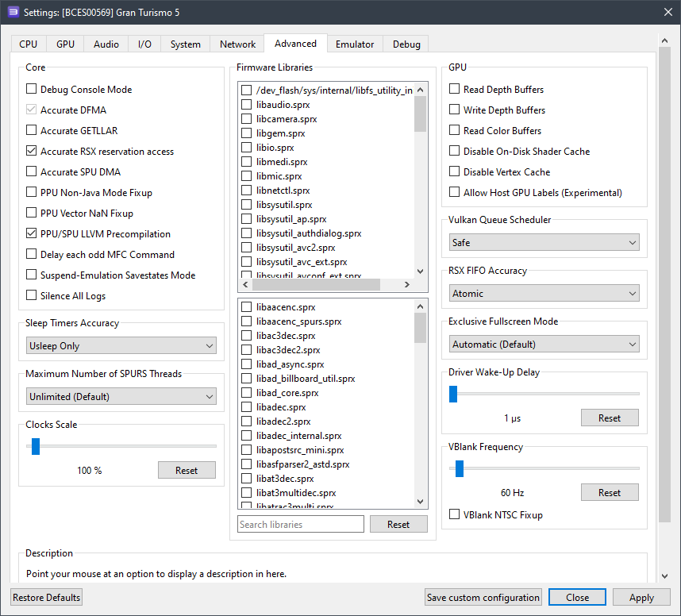This screenshot has height=616, width=681.
Task: Click the Search libraries input field
Action: tap(300, 525)
